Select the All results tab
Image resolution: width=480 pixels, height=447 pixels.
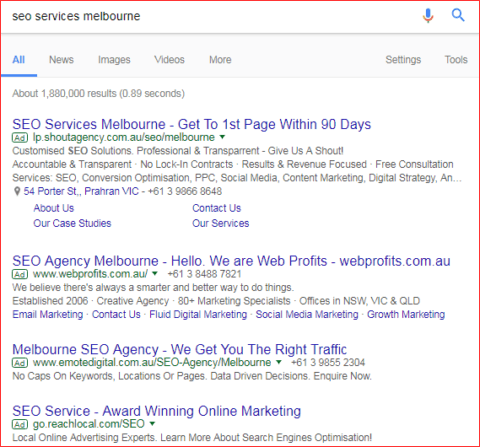pos(19,60)
